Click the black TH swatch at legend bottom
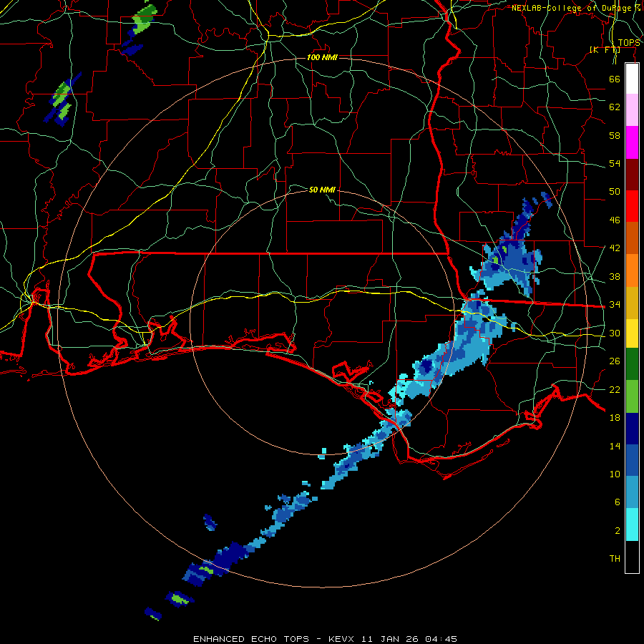644x644 pixels. pyautogui.click(x=632, y=557)
